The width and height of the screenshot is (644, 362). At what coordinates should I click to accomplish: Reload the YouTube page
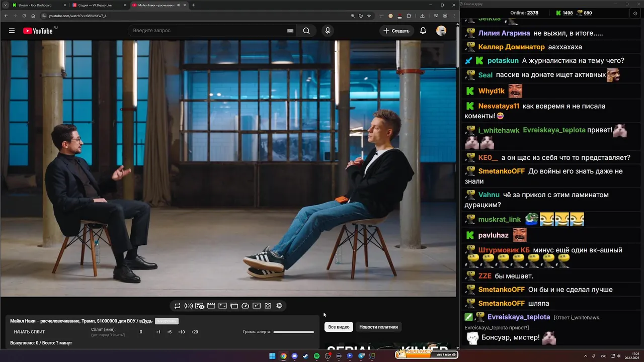tap(24, 16)
